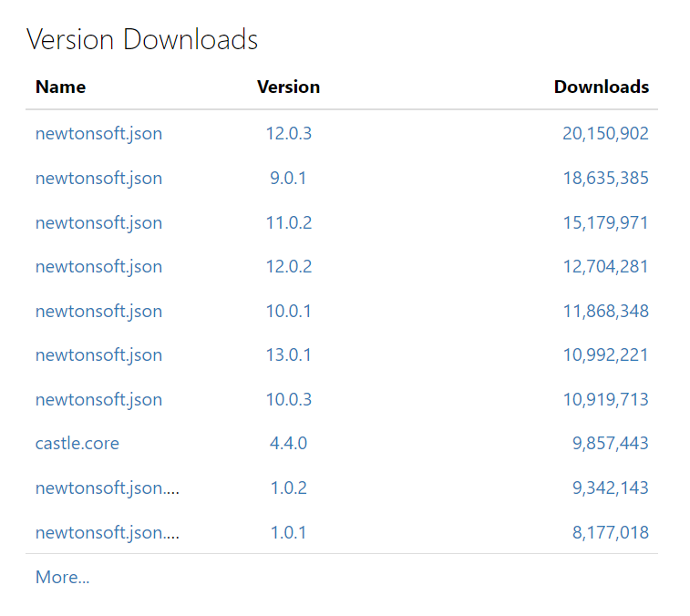690x616 pixels.
Task: Click download count 10,992,221
Action: [605, 355]
